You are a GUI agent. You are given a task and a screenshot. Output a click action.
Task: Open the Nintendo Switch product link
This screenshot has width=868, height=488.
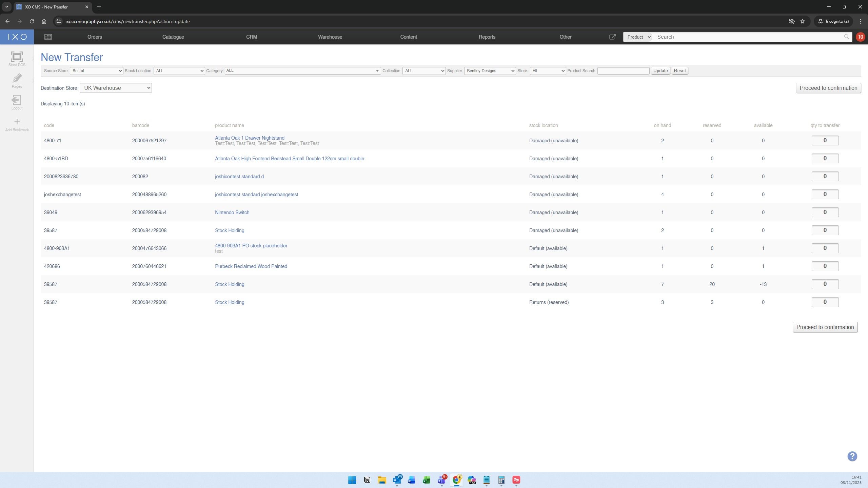pyautogui.click(x=232, y=212)
